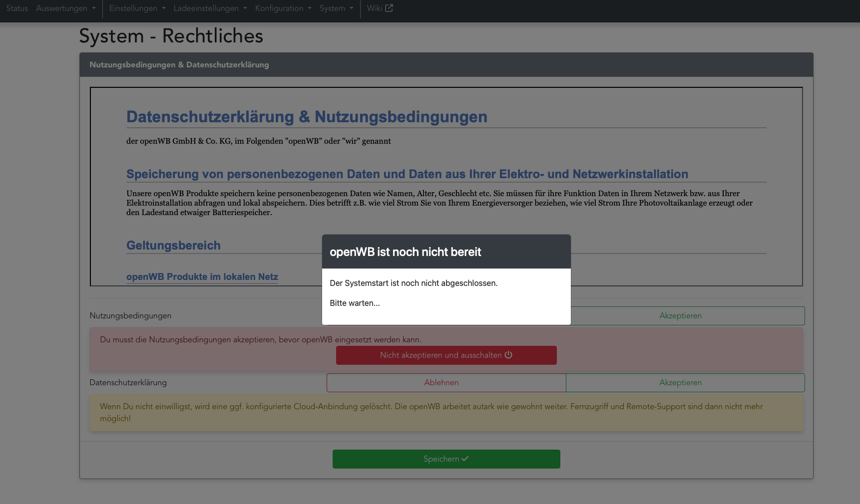Click the Geltungsbereich heading in the document
This screenshot has width=860, height=504.
click(x=173, y=246)
